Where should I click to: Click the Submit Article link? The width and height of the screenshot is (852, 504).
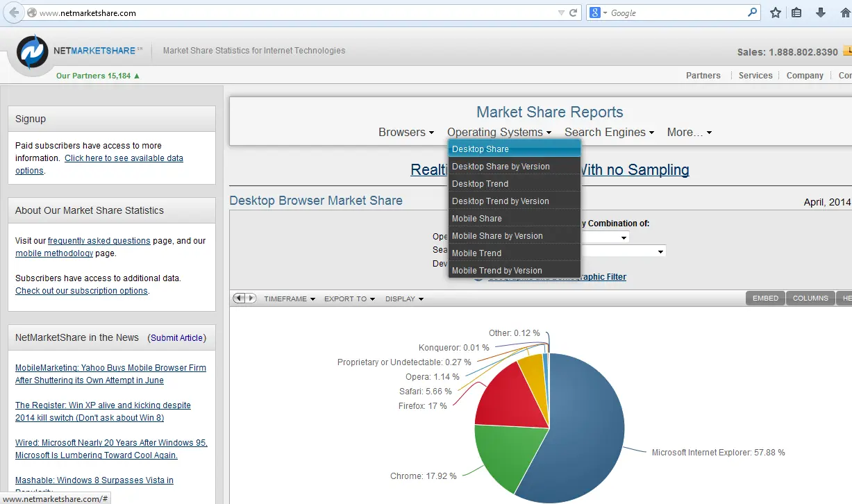(176, 338)
